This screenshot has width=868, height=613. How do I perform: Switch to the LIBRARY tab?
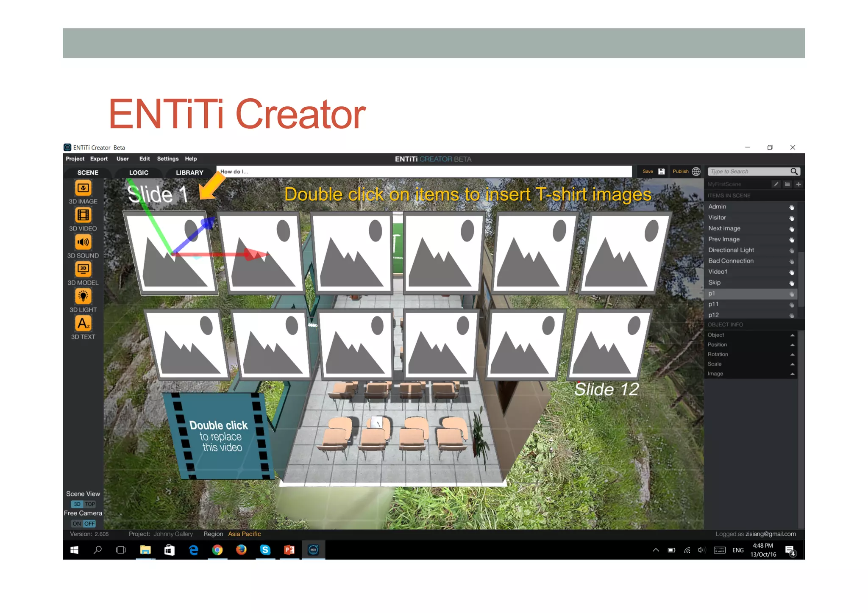pyautogui.click(x=189, y=172)
